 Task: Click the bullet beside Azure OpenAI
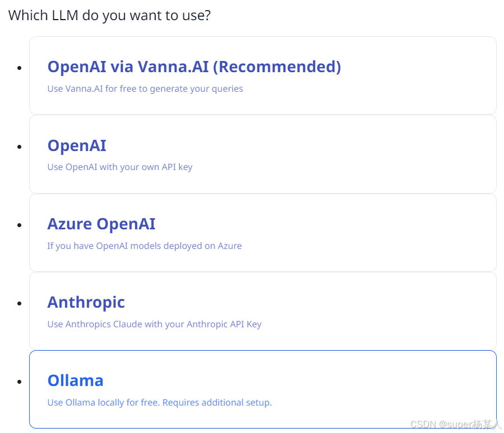[x=20, y=225]
